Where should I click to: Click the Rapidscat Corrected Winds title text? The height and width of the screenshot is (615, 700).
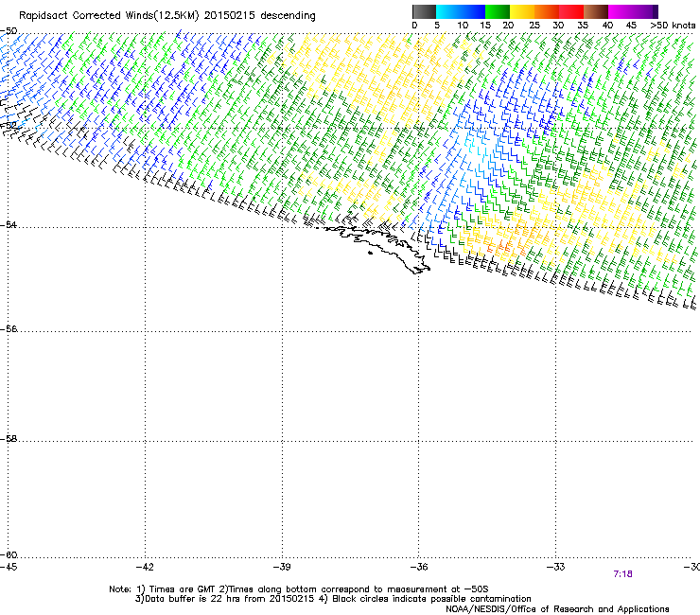[167, 16]
